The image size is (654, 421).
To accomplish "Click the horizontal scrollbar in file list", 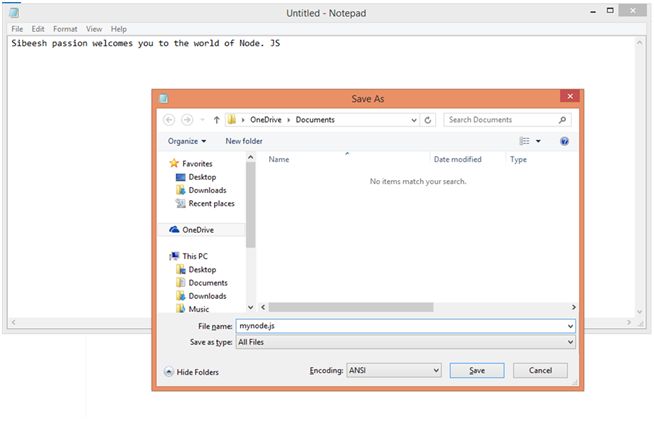I will (351, 307).
